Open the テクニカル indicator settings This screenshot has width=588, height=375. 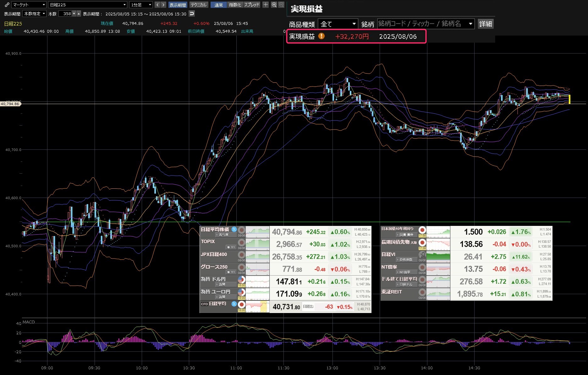pyautogui.click(x=199, y=5)
